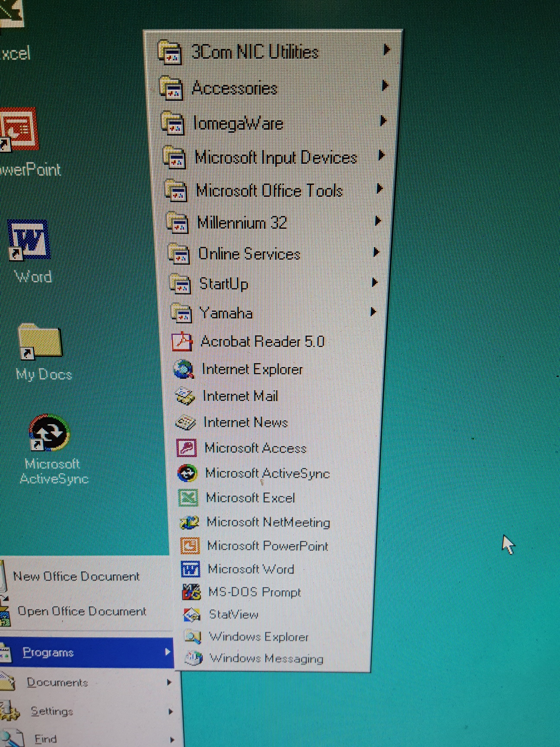Screen dimensions: 560x747
Task: Click the MS-DOS Prompt icon
Action: pyautogui.click(x=191, y=592)
